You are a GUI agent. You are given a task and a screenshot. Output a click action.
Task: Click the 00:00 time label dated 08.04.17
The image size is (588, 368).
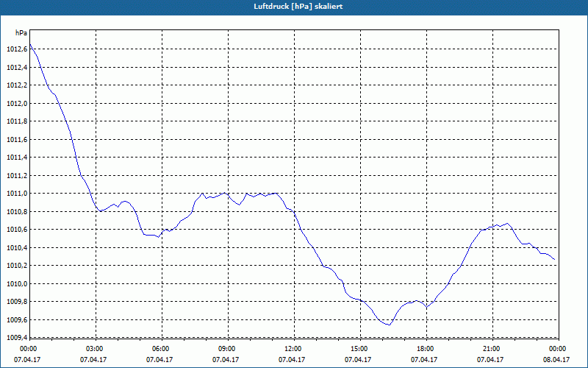pyautogui.click(x=557, y=349)
